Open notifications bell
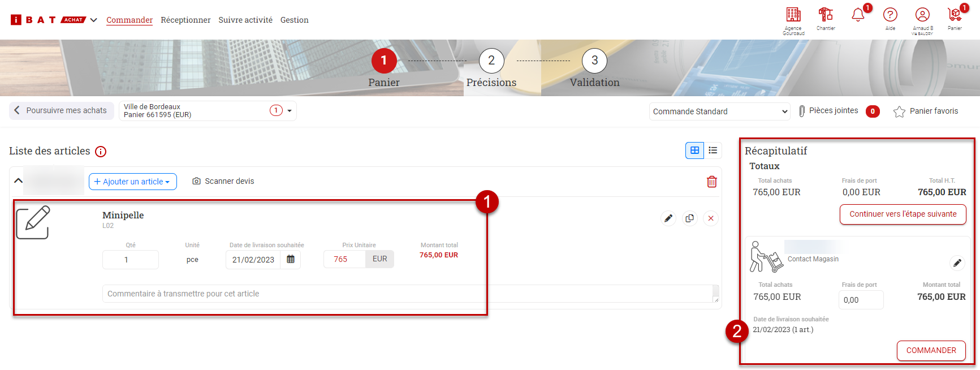 pos(858,15)
